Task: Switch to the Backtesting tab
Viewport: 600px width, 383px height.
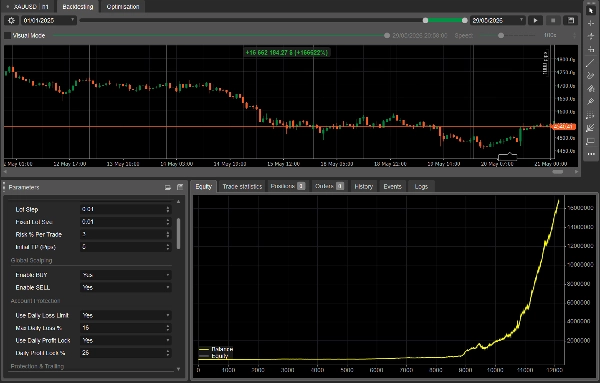Action: pyautogui.click(x=78, y=7)
